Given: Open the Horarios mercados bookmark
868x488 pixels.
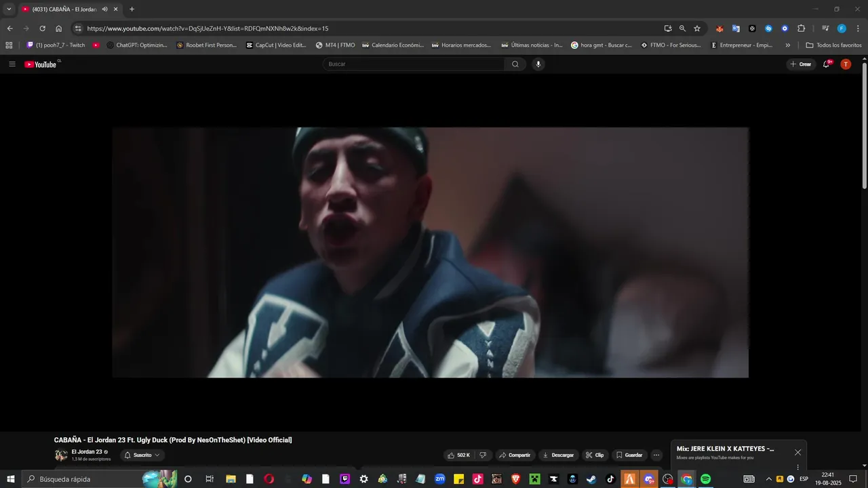Looking at the screenshot, I should coord(462,45).
